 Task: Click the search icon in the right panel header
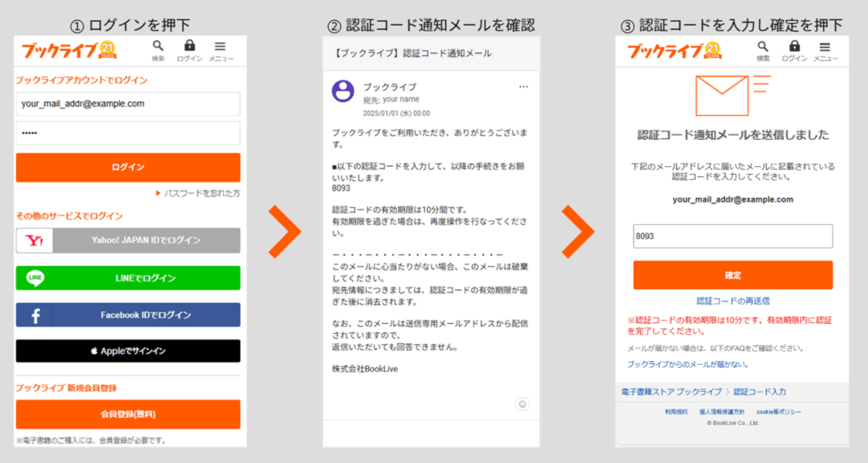(763, 48)
